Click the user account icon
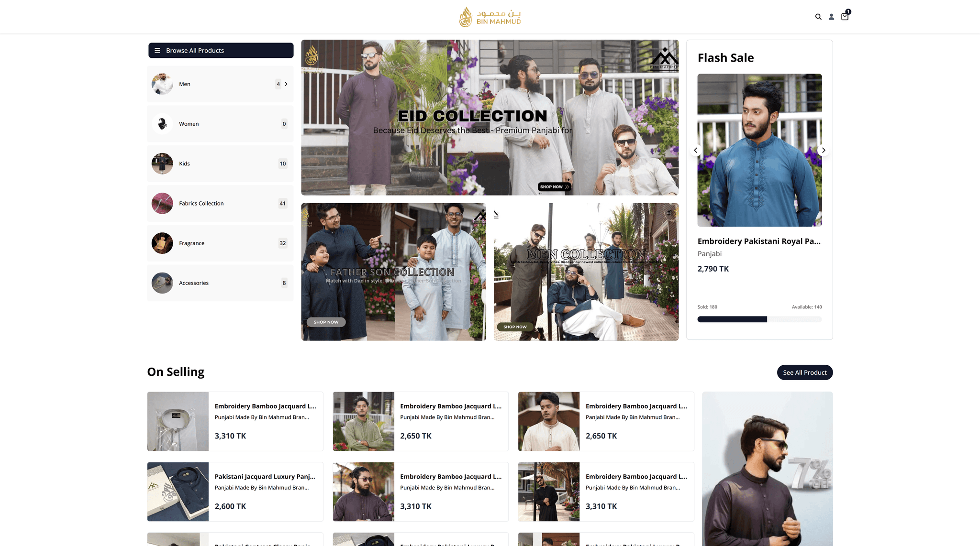 click(x=831, y=17)
